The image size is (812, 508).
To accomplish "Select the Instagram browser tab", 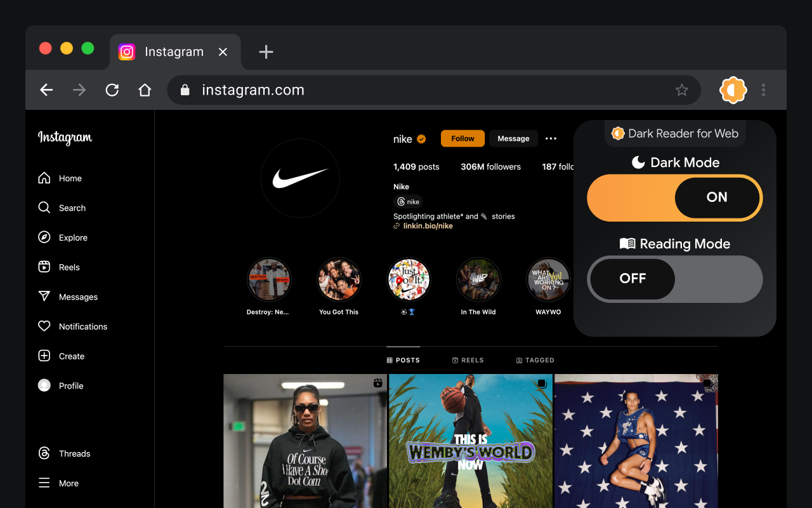I will pos(176,52).
